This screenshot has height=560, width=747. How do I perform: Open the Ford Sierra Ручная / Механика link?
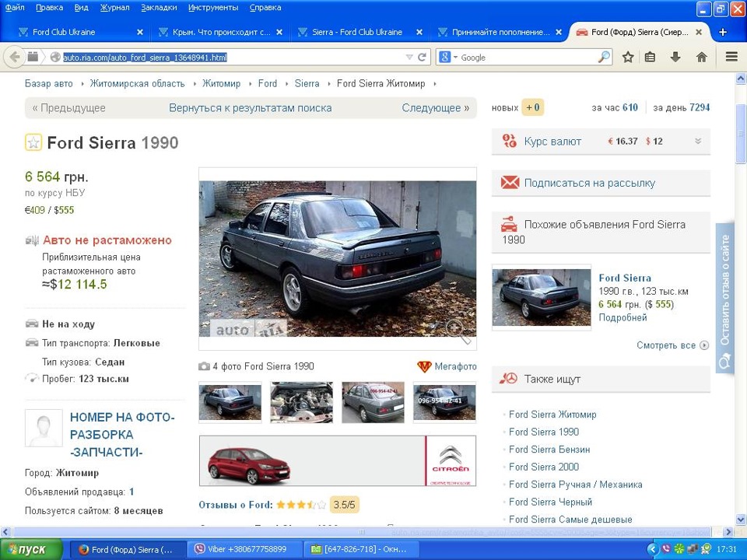tap(576, 485)
